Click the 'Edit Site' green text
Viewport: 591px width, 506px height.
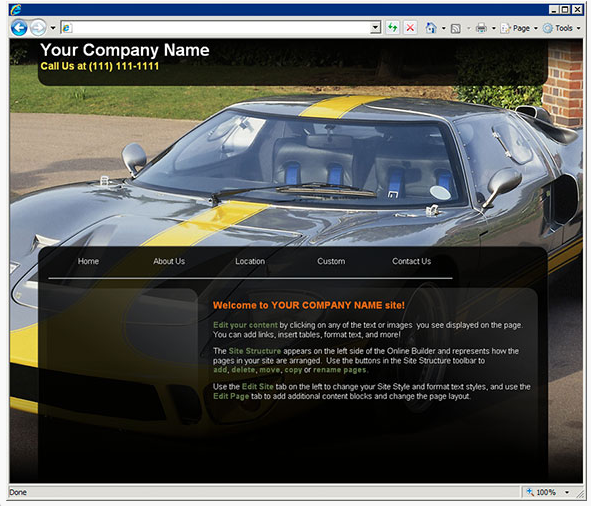pyautogui.click(x=257, y=386)
